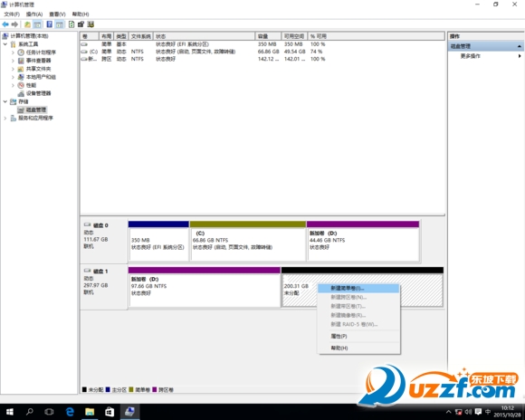The image size is (525, 420).
Task: Open 帮助(H) menu in menu bar
Action: point(81,14)
